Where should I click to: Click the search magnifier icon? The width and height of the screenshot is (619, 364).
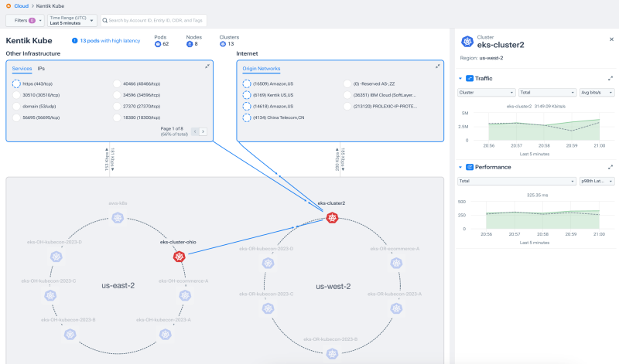pyautogui.click(x=105, y=21)
